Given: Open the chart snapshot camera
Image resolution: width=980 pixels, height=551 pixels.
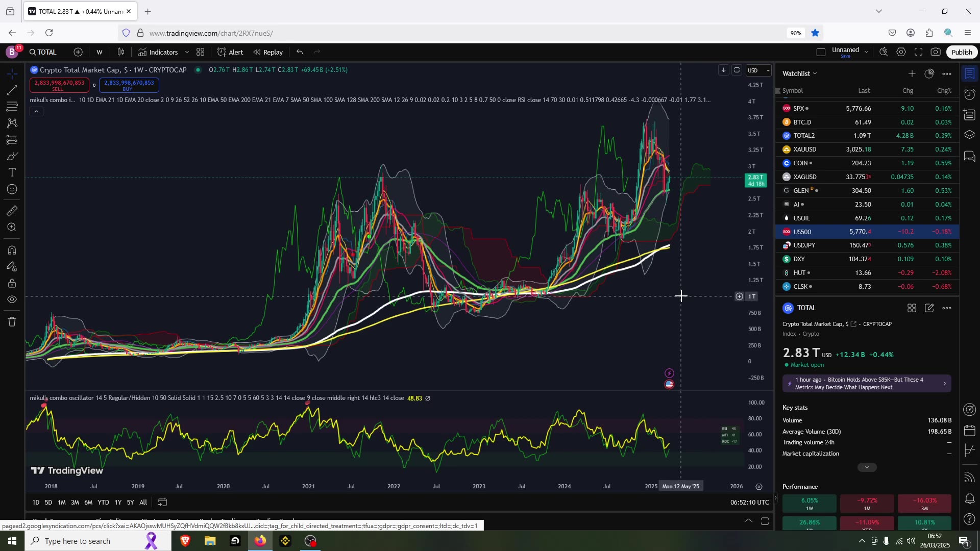Looking at the screenshot, I should (936, 52).
